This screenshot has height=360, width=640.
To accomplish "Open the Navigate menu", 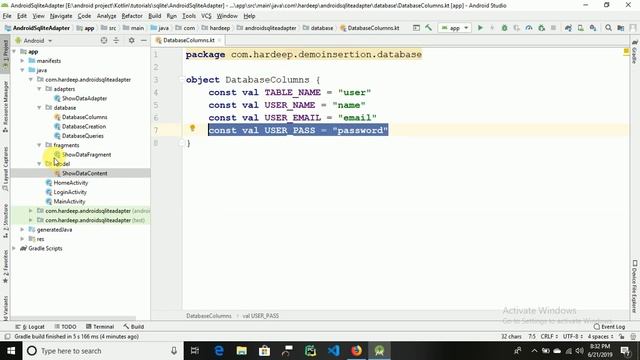I will 61,16.
